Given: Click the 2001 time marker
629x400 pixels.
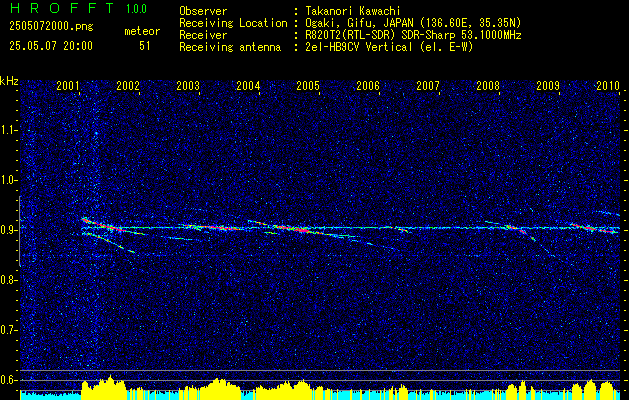Looking at the screenshot, I should tap(68, 86).
